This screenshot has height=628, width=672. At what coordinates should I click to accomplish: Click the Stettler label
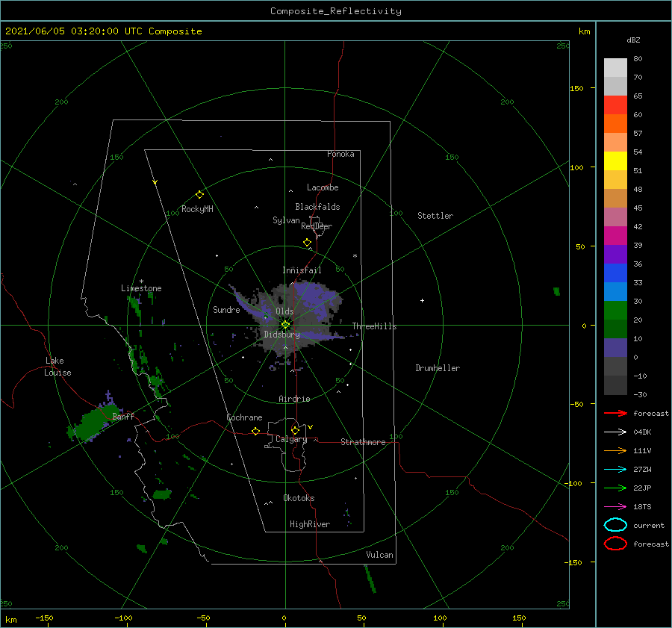[x=435, y=216]
